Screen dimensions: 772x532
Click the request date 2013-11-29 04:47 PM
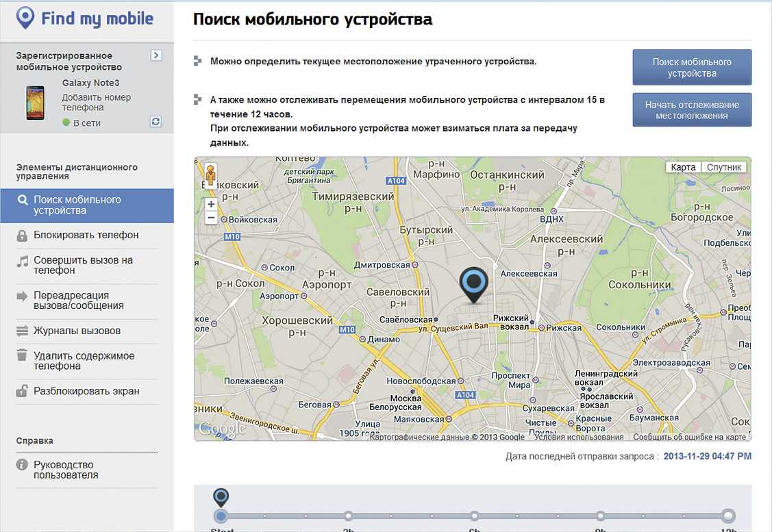708,456
